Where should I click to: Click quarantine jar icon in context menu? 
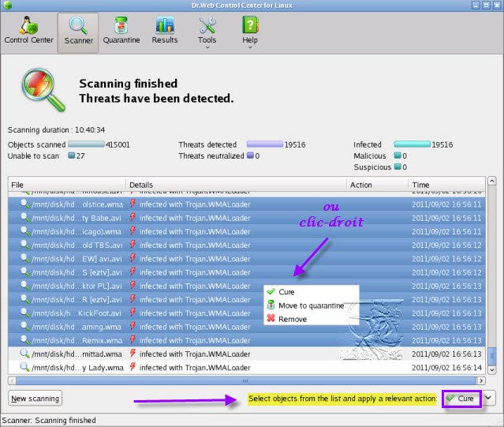(x=271, y=305)
